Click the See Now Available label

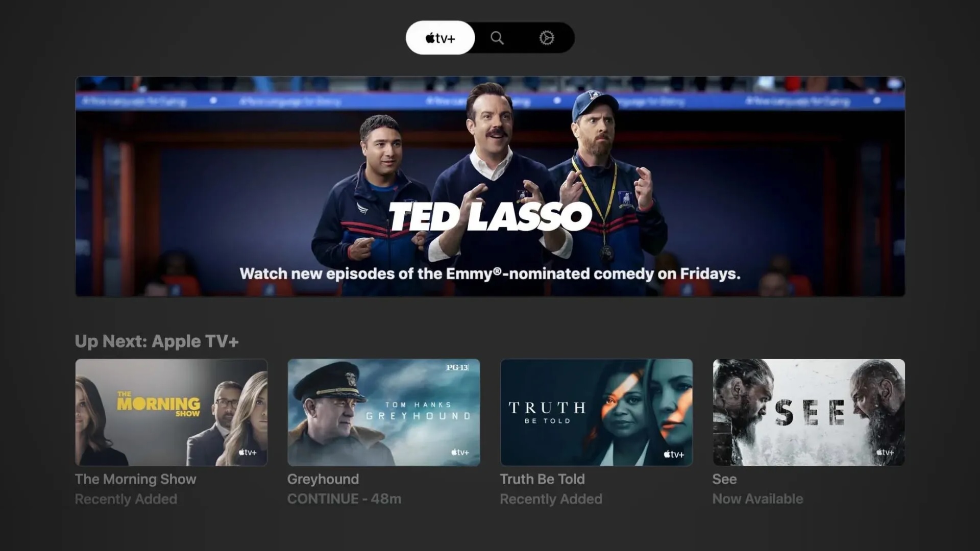tap(758, 499)
